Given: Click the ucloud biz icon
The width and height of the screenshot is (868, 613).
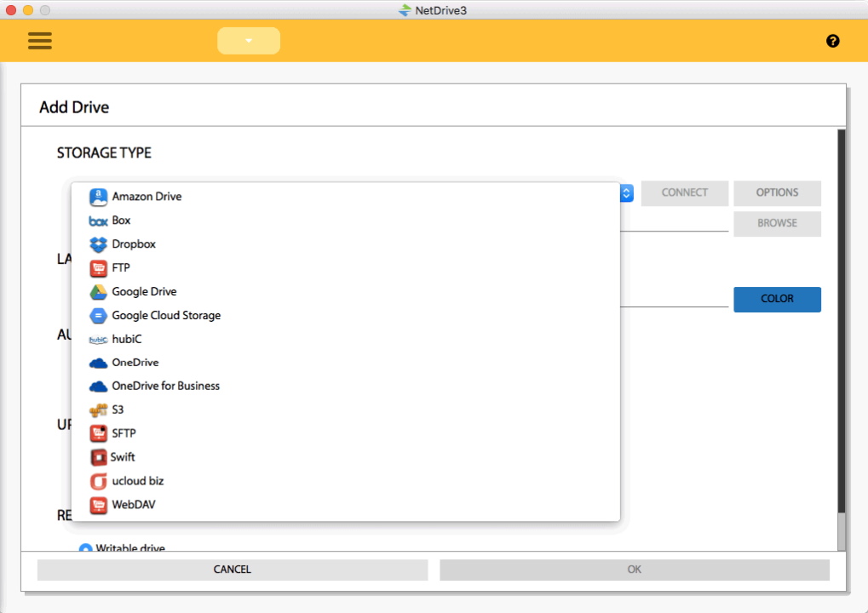Looking at the screenshot, I should point(98,481).
